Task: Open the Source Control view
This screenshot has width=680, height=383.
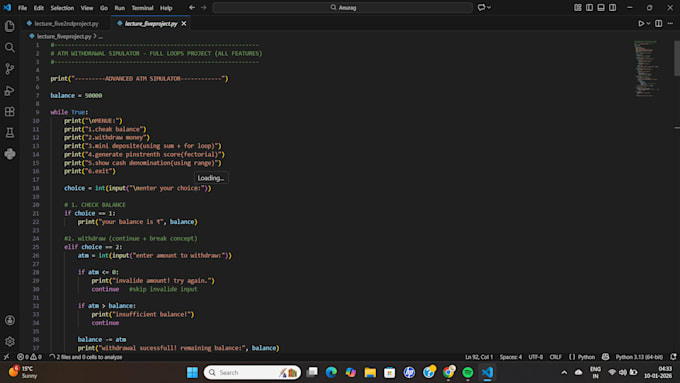Action: tap(10, 69)
